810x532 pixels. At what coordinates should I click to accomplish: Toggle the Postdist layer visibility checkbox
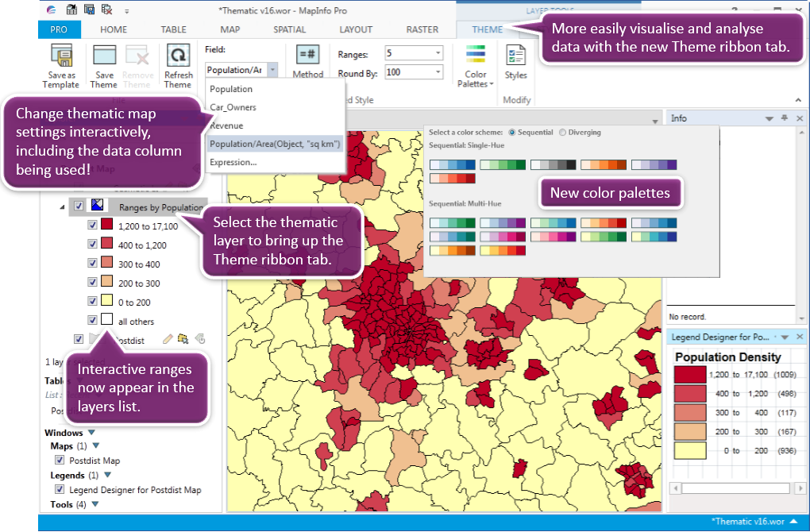79,339
